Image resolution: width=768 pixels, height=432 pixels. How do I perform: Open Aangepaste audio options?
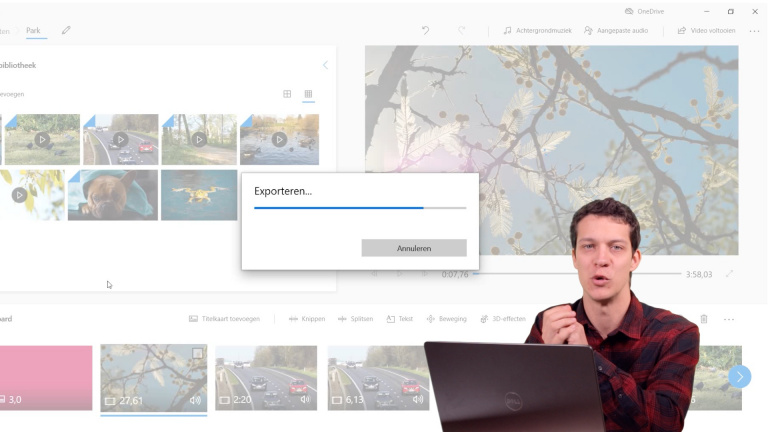click(616, 30)
